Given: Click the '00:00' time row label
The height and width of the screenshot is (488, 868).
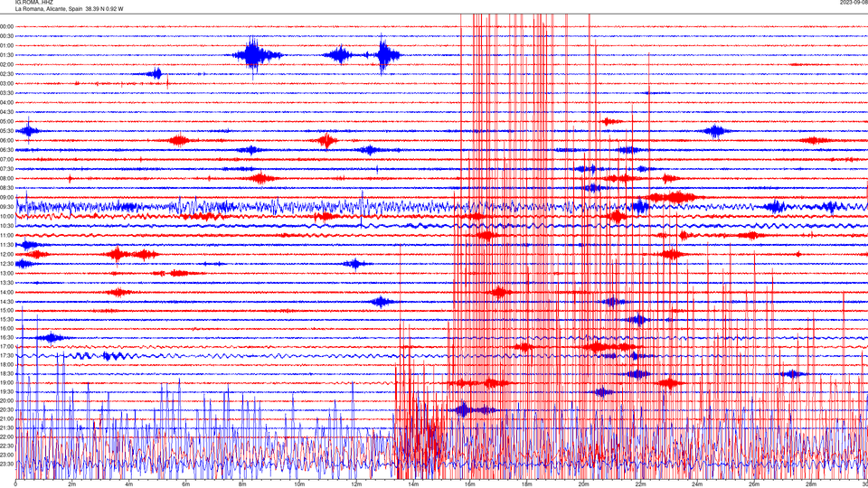Looking at the screenshot, I should coord(7,26).
